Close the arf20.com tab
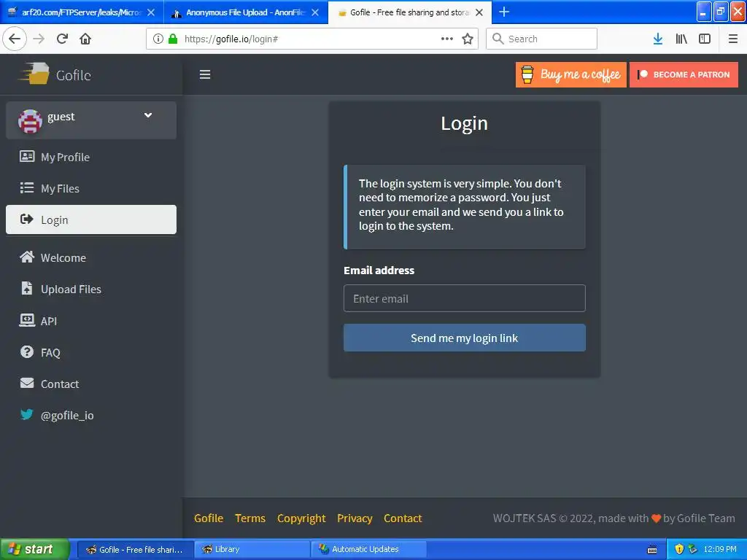This screenshot has height=560, width=747. tap(151, 12)
